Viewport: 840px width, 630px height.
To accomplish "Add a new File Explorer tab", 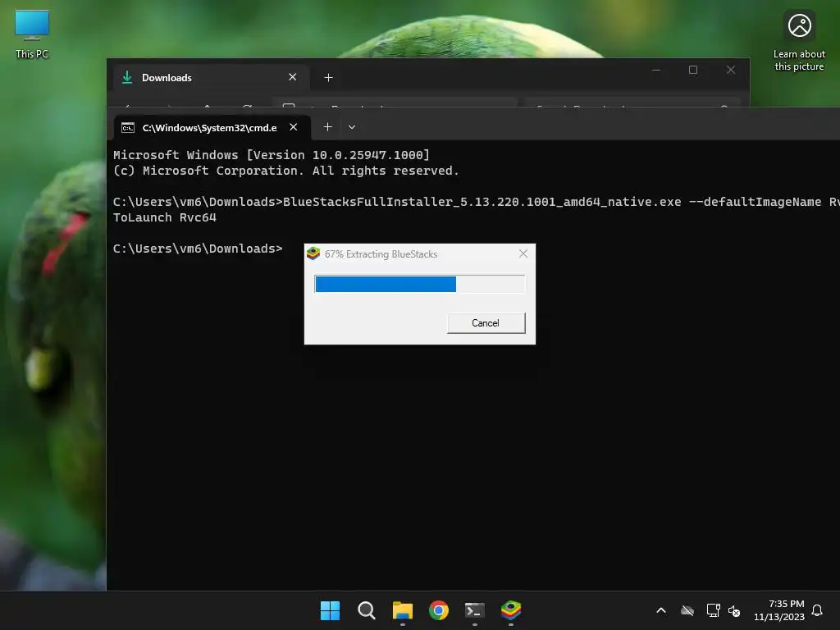I will click(328, 78).
